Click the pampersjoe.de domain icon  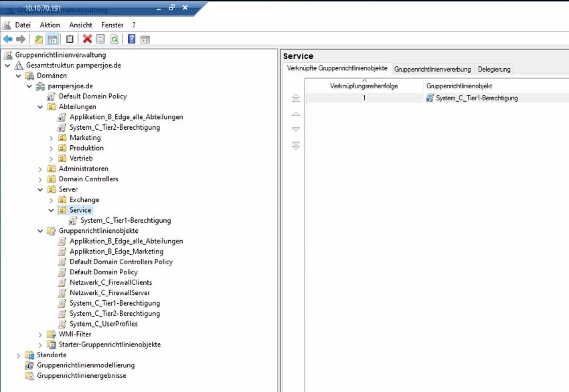click(x=40, y=86)
